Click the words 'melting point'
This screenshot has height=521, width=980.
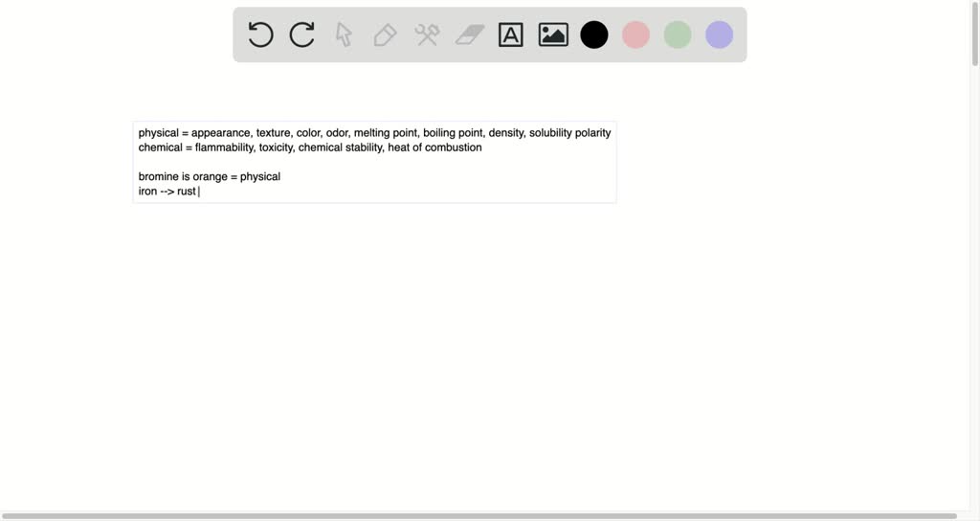(386, 132)
